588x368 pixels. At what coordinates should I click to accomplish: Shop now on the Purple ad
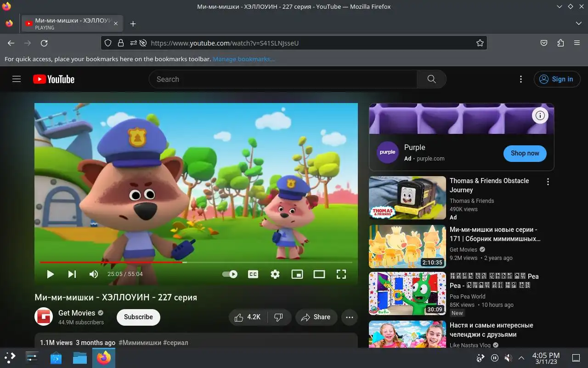525,153
